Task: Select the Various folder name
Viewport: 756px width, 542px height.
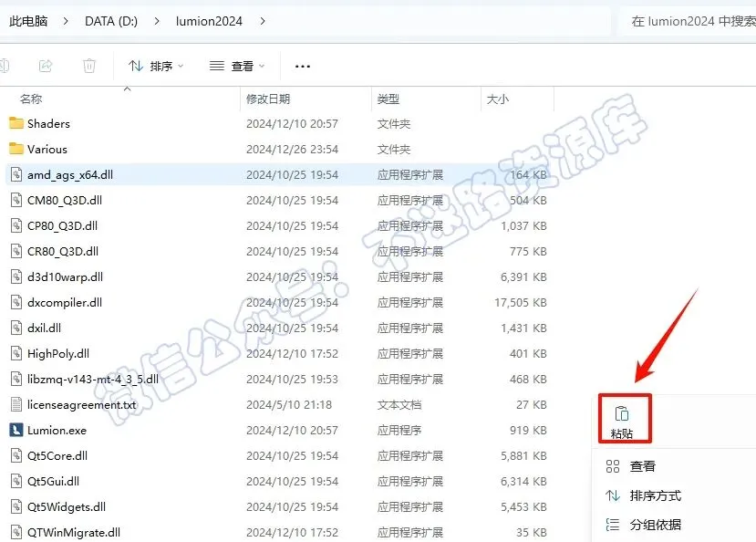Action: [x=47, y=149]
